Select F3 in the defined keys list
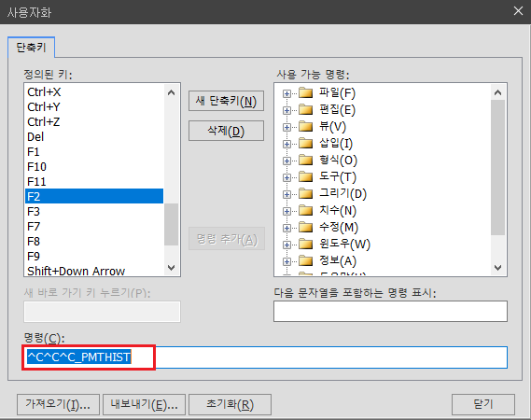The image size is (531, 420). click(x=94, y=211)
